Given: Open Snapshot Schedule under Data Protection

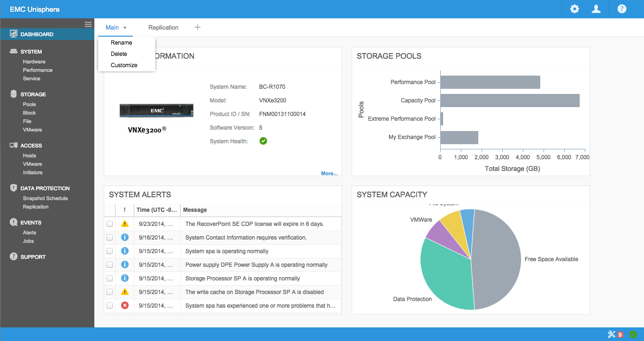Looking at the screenshot, I should point(46,198).
